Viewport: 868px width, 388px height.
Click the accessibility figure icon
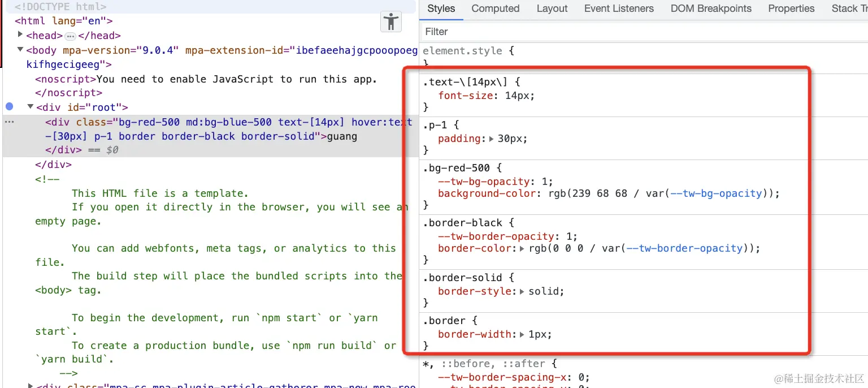pos(390,23)
